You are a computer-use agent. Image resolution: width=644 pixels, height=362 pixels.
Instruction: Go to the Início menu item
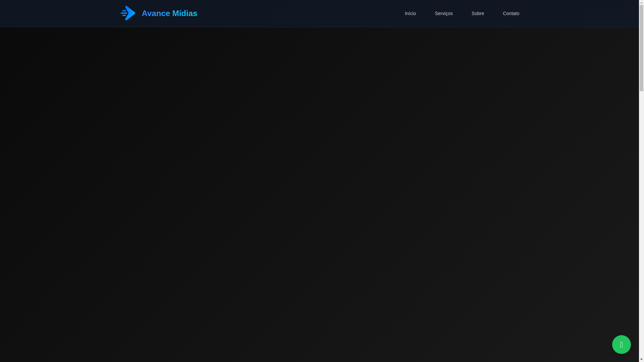coord(410,13)
